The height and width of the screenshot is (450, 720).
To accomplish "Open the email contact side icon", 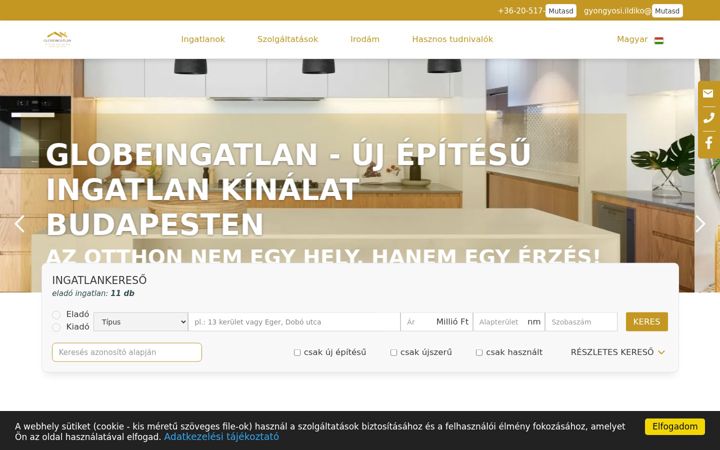I will pos(708,94).
